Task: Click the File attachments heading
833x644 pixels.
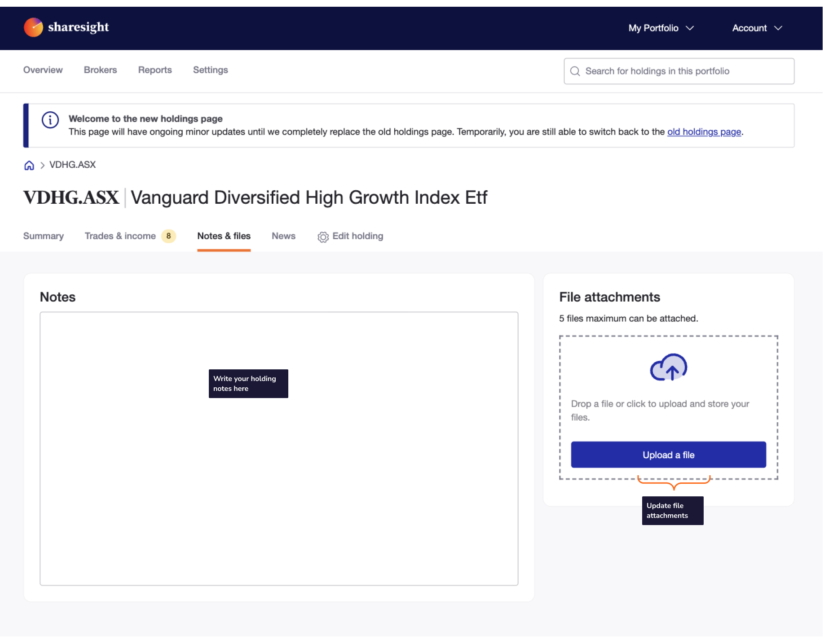Action: tap(609, 297)
